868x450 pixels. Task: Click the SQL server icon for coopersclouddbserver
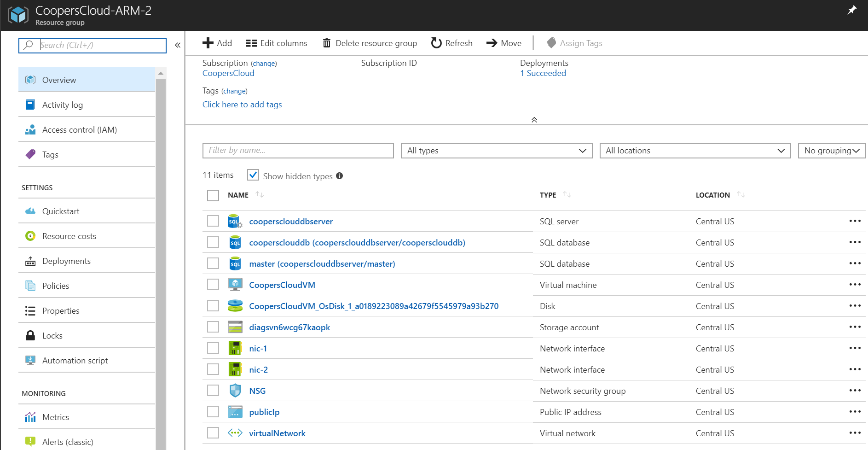tap(235, 222)
